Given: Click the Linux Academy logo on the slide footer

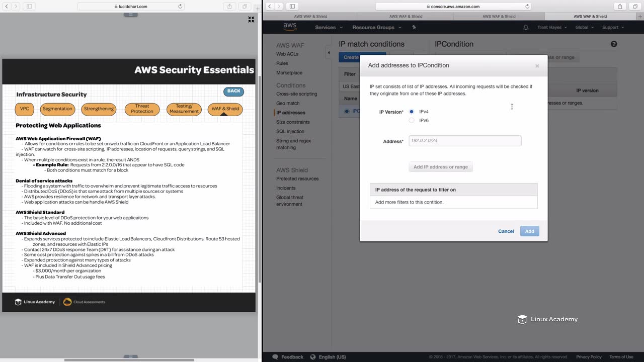Looking at the screenshot, I should 35,302.
